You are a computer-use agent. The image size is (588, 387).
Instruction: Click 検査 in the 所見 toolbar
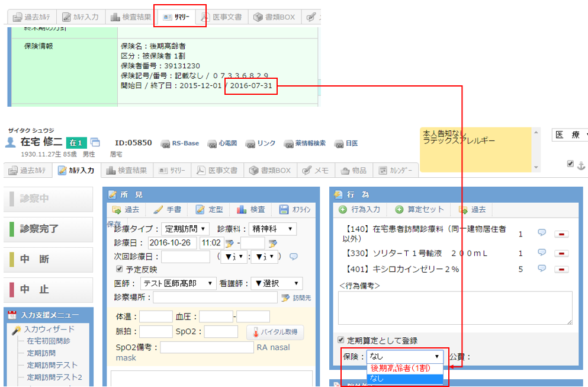(251, 209)
